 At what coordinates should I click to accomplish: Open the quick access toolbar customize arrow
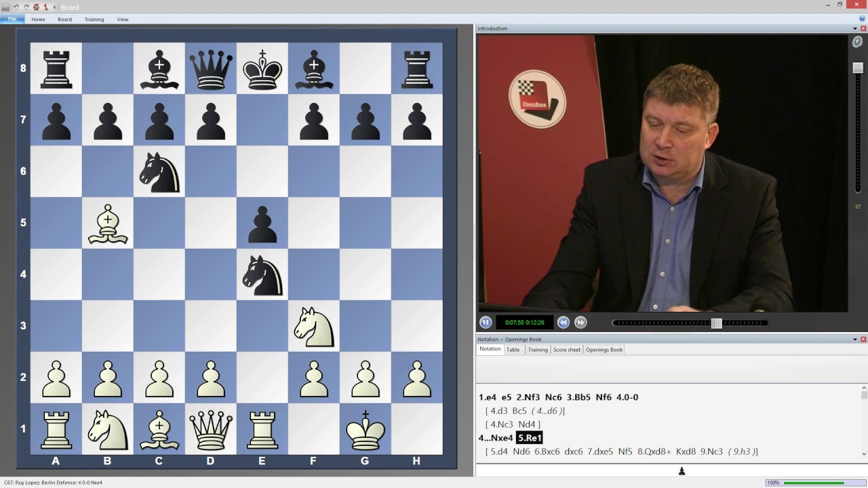point(55,7)
